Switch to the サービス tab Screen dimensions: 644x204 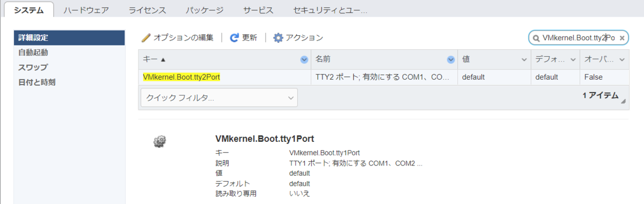pos(258,10)
